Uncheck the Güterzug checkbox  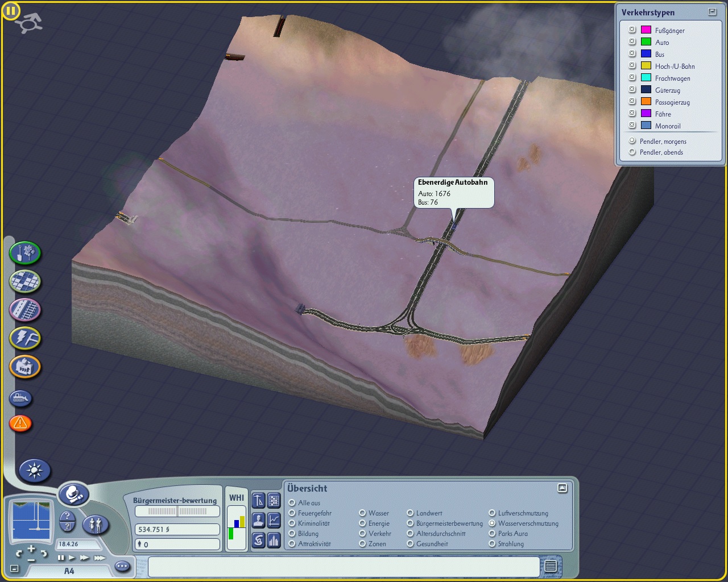click(x=632, y=89)
